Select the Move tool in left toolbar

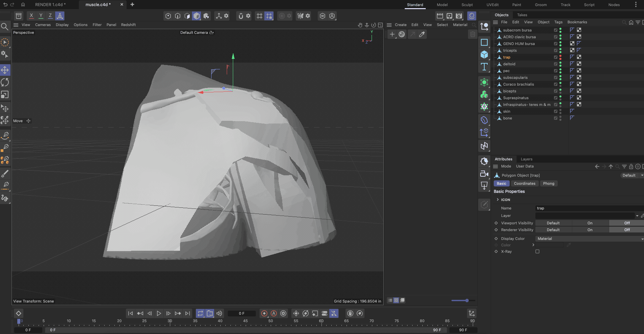[5, 70]
